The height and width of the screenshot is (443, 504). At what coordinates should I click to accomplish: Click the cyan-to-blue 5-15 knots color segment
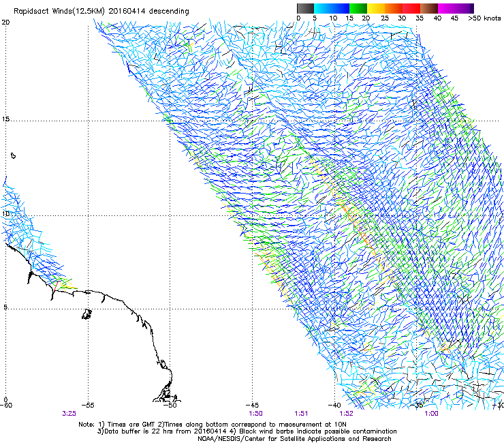(332, 8)
